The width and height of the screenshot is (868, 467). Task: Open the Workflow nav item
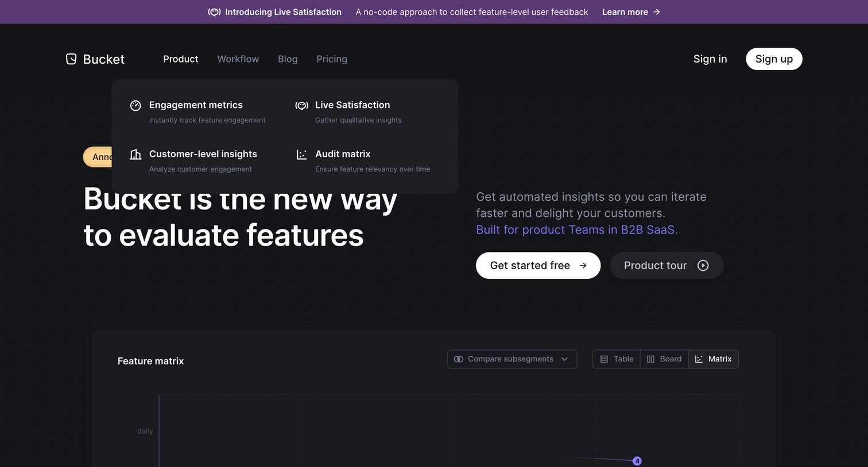(238, 59)
